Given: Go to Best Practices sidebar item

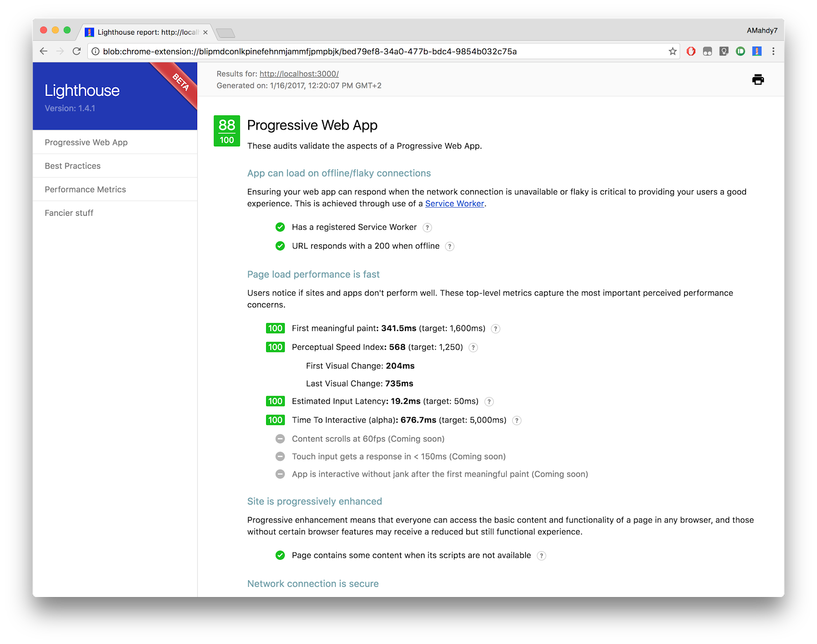Looking at the screenshot, I should pos(115,166).
